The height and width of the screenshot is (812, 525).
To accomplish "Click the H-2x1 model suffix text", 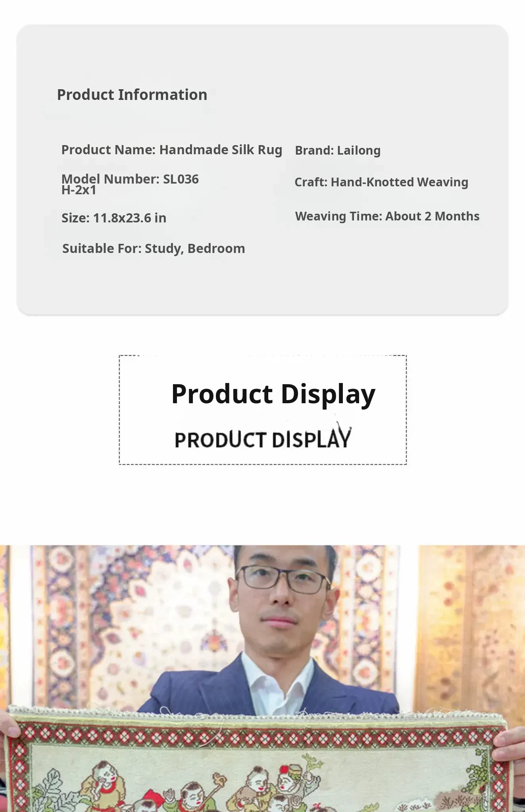I will tap(79, 190).
